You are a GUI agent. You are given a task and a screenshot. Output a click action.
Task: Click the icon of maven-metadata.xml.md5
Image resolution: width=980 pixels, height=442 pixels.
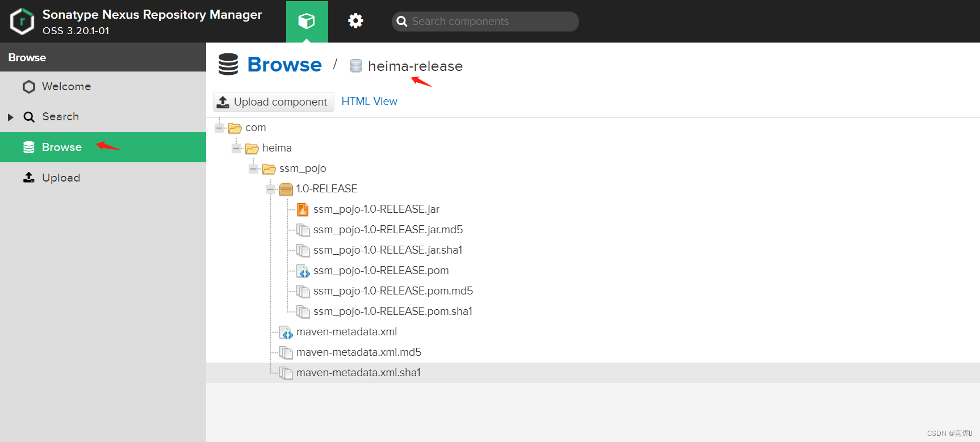pos(286,353)
